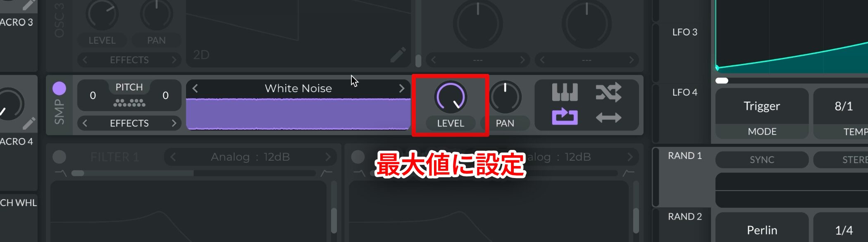Click the Perlin random style button
The width and height of the screenshot is (868, 242).
762,230
